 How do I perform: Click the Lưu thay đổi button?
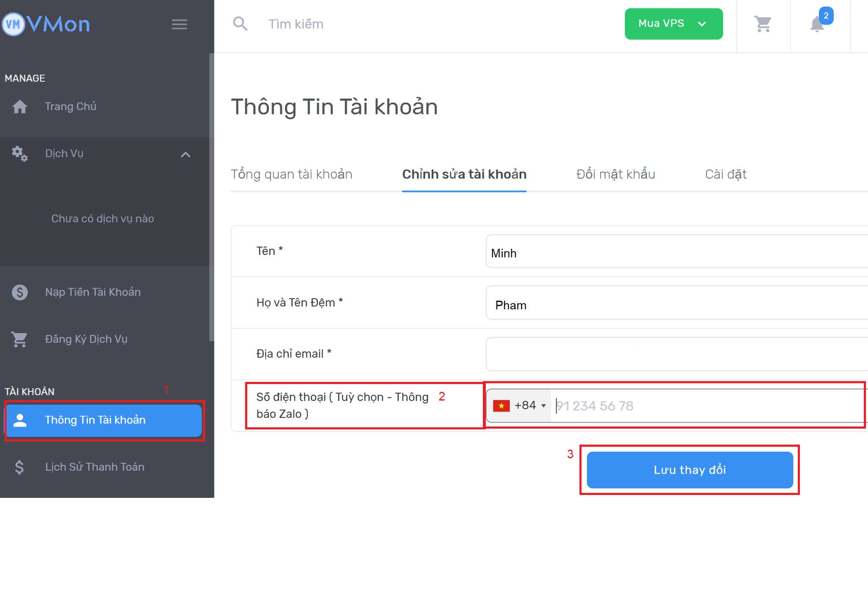(690, 470)
